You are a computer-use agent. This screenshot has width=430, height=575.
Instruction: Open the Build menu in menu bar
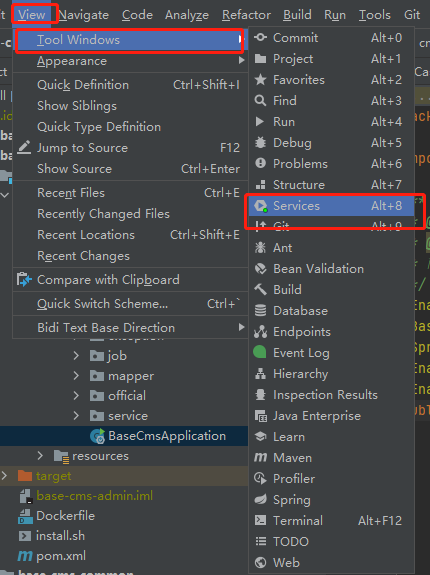coord(297,15)
